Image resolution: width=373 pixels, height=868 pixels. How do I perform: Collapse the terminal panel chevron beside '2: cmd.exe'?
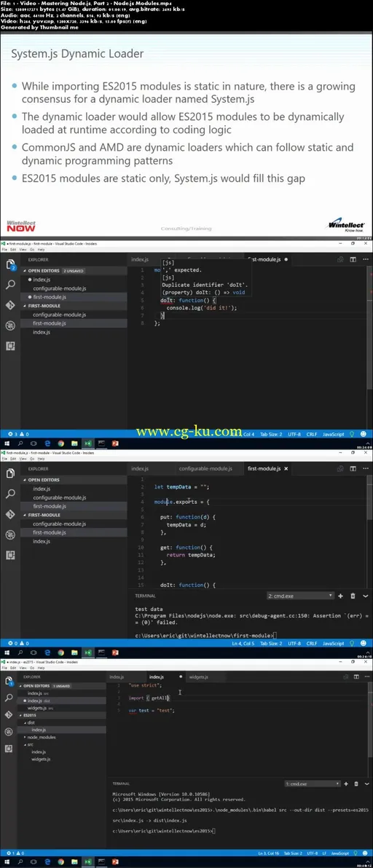click(365, 596)
